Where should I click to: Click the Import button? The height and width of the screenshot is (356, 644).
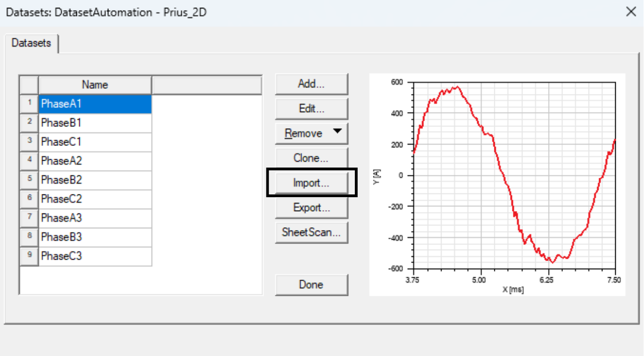(x=311, y=182)
